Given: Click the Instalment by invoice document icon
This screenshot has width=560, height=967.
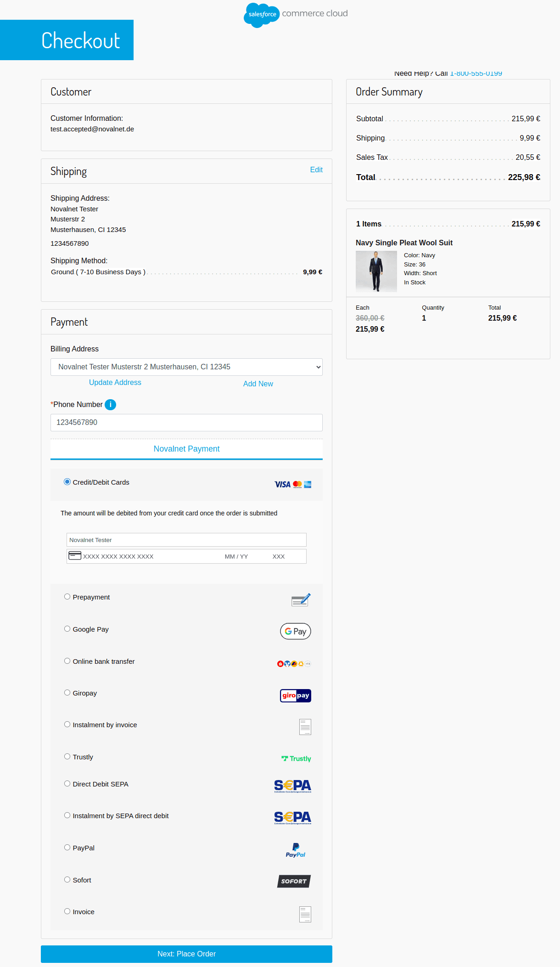Looking at the screenshot, I should tap(305, 727).
